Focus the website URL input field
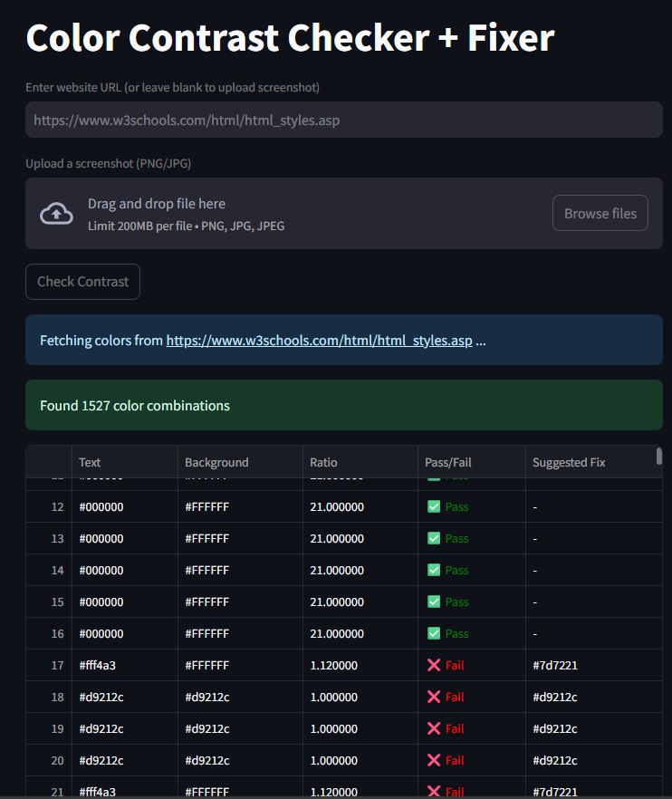 (343, 120)
